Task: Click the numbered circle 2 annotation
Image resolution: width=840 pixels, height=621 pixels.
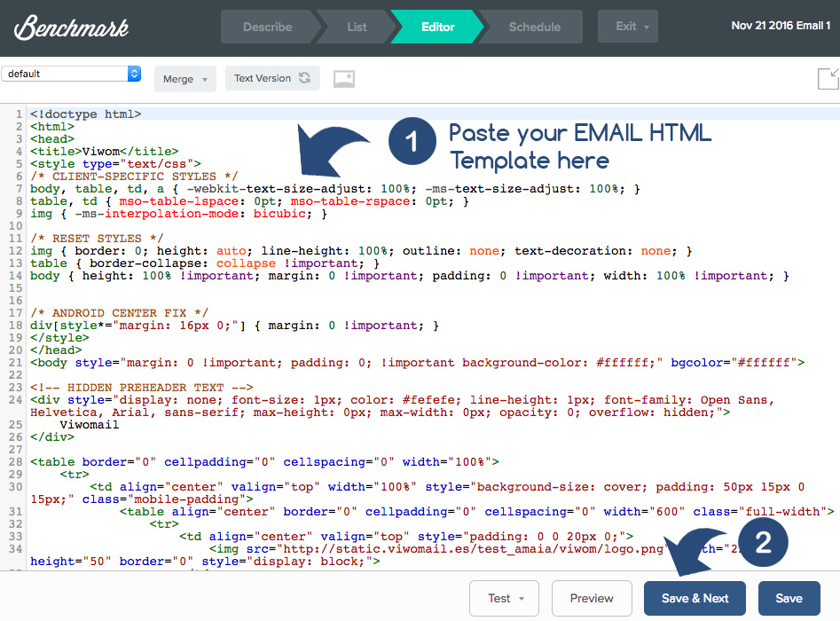Action: coord(763,541)
